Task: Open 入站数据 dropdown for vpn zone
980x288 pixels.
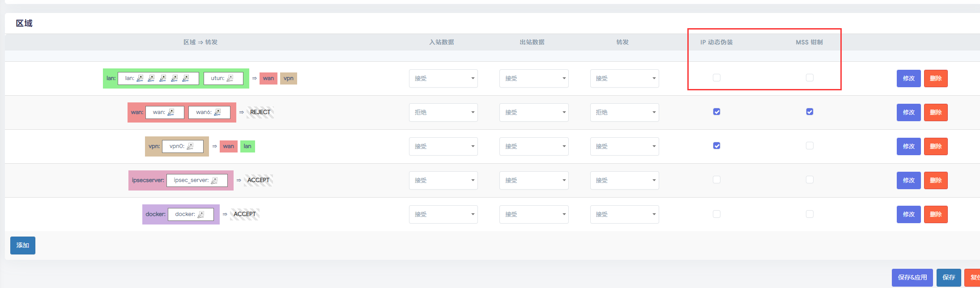Action: click(x=443, y=146)
